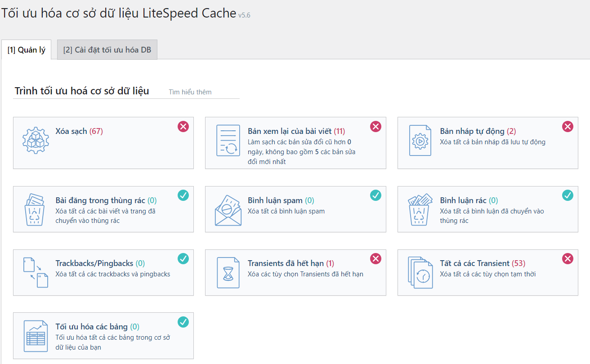Click Bình luận rác (0) title
The width and height of the screenshot is (590, 364).
(x=469, y=200)
